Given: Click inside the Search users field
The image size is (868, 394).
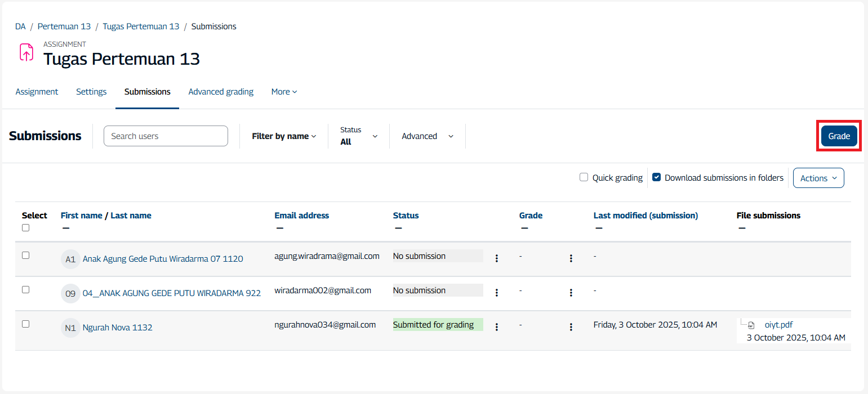Looking at the screenshot, I should coord(166,136).
